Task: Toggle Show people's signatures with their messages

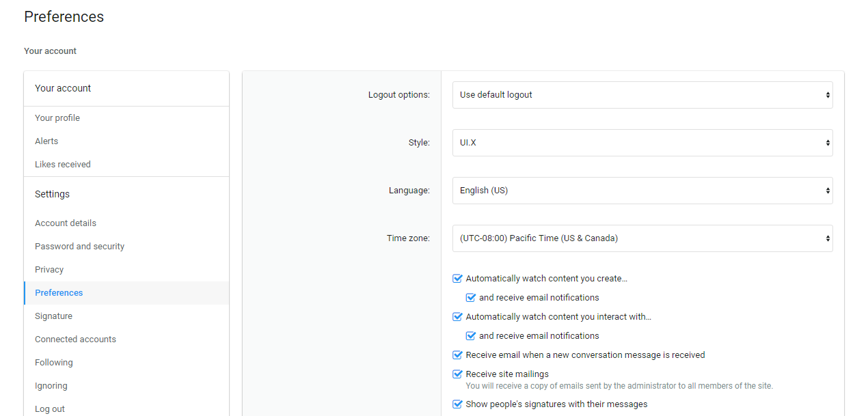Action: 458,404
